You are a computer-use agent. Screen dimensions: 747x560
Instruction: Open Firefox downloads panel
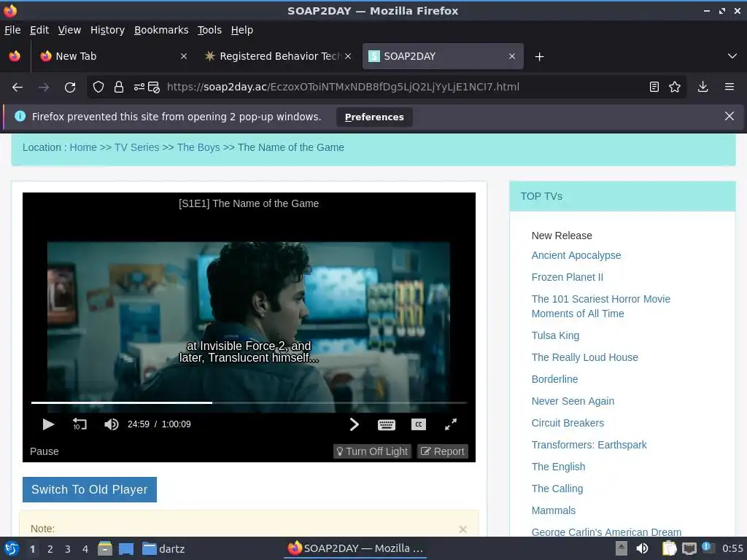click(703, 87)
